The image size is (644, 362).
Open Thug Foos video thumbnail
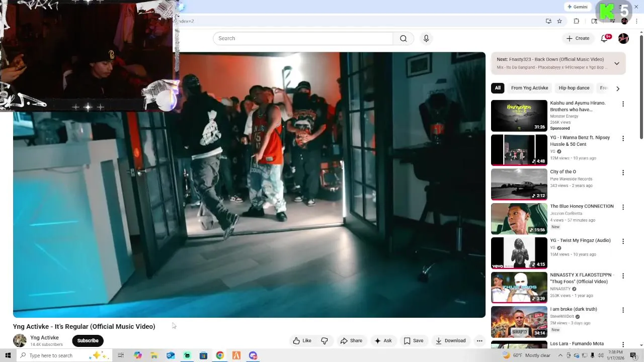coord(519,287)
